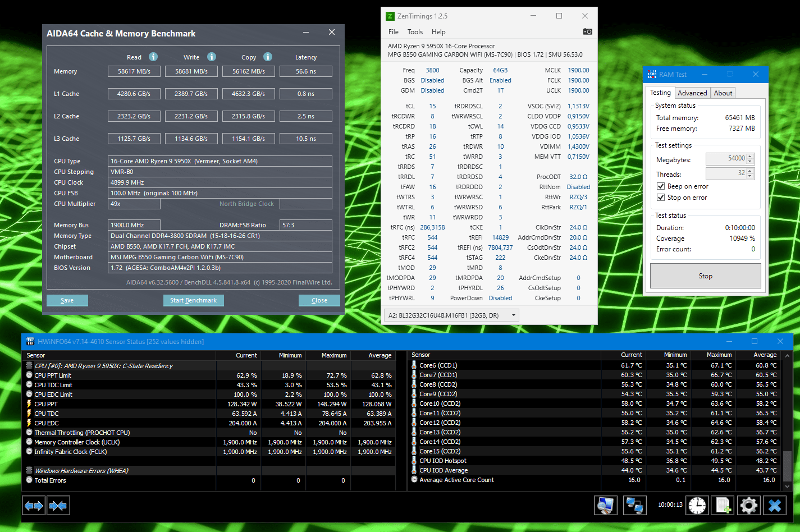Screen dimensions: 800x532
Task: Click the RAM Test title bar icon
Action: (652, 74)
